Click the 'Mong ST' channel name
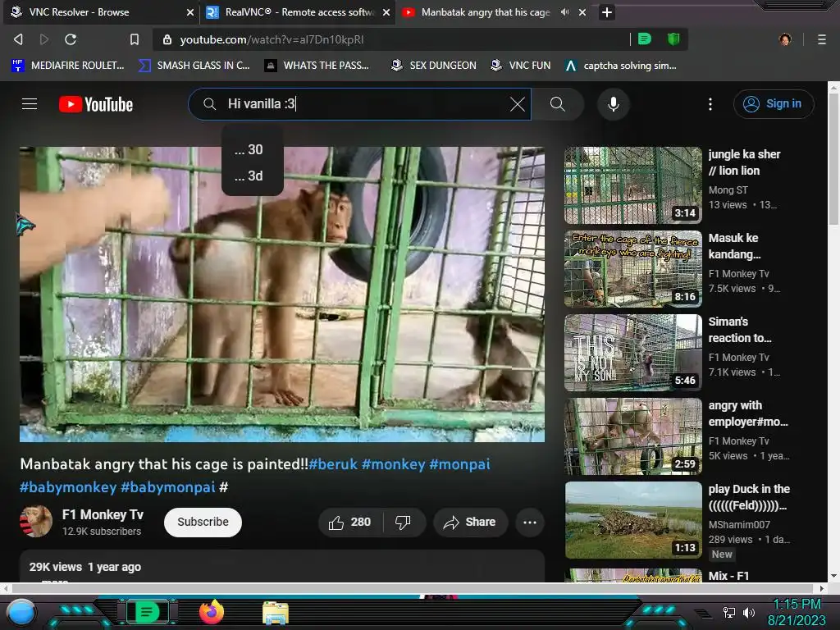The width and height of the screenshot is (840, 630). point(728,190)
